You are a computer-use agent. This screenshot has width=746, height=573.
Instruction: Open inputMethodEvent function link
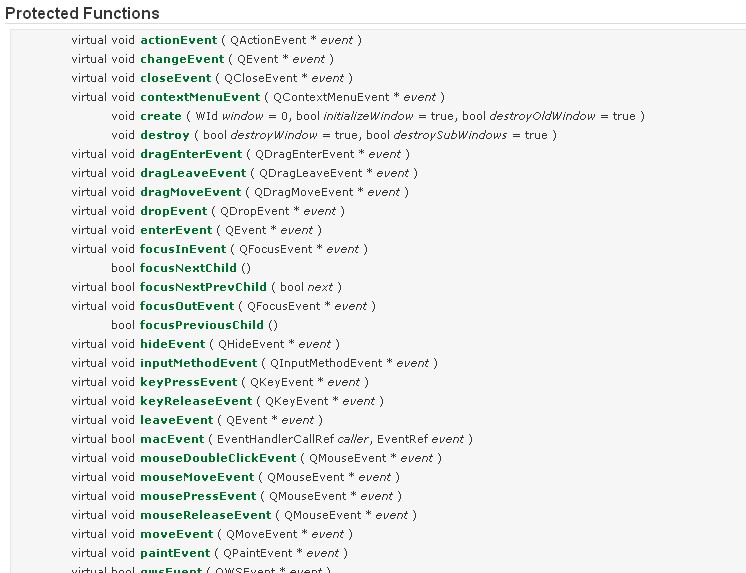tap(199, 363)
